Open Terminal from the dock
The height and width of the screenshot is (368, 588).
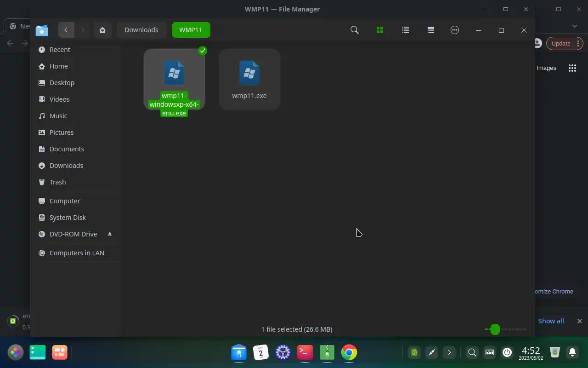[x=305, y=352]
